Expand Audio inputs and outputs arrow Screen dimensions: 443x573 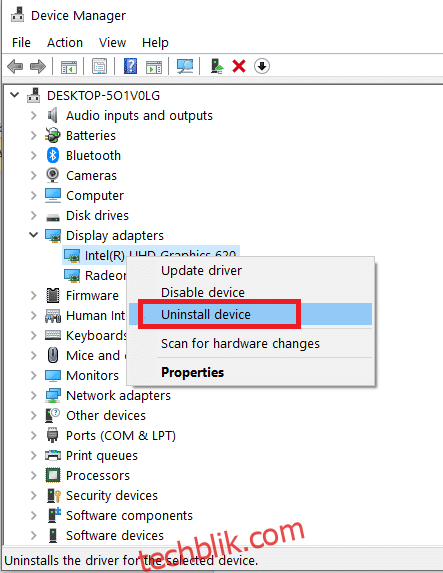point(34,115)
